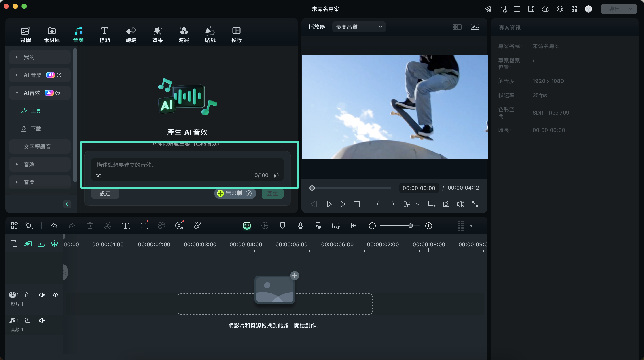The height and width of the screenshot is (360, 644).
Task: Click the 產生 generate button
Action: click(x=273, y=193)
